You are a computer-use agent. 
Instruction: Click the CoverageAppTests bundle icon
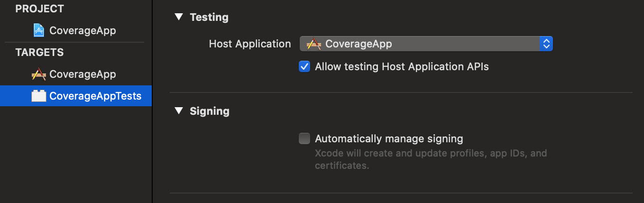coord(39,96)
